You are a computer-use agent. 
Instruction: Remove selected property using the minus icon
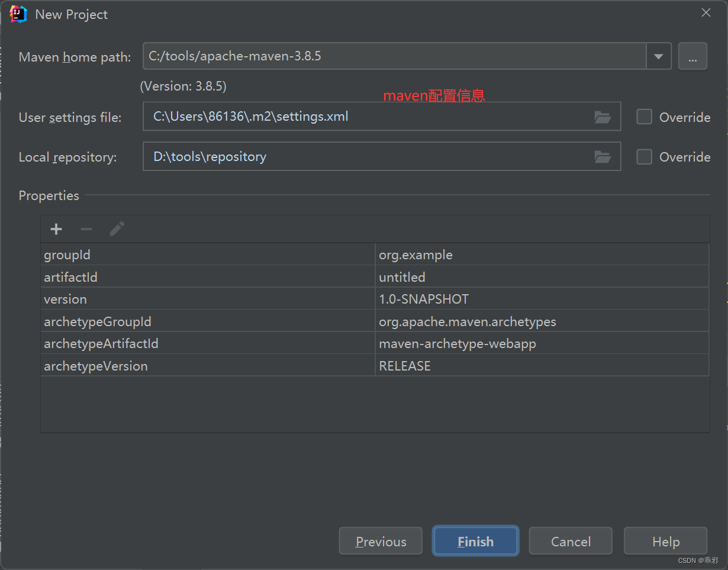[x=86, y=229]
